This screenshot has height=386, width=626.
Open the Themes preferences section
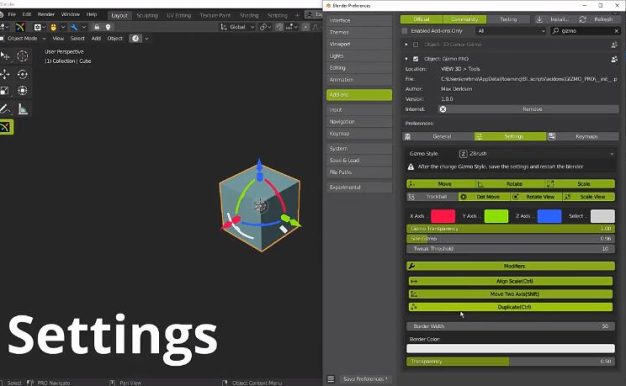click(359, 32)
